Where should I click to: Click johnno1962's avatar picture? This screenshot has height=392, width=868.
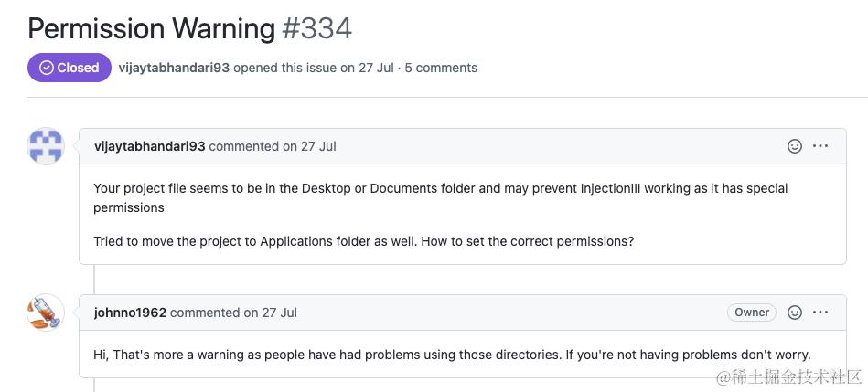pos(46,313)
